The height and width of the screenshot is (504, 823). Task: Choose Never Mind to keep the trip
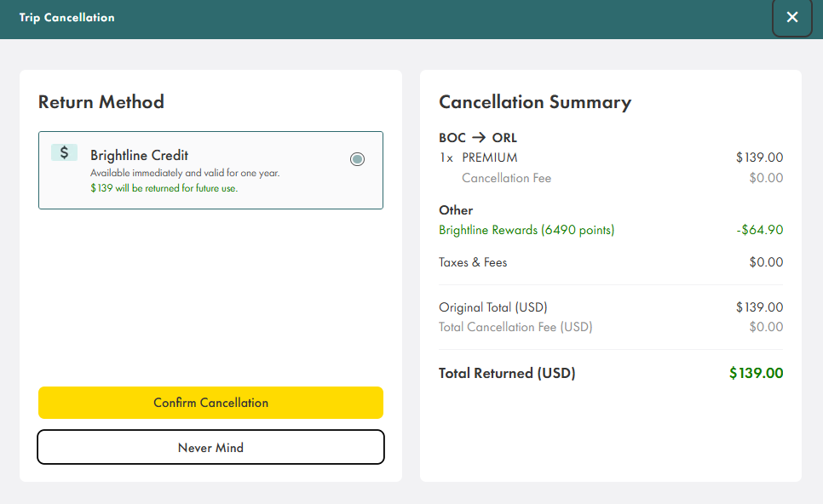[x=210, y=447]
